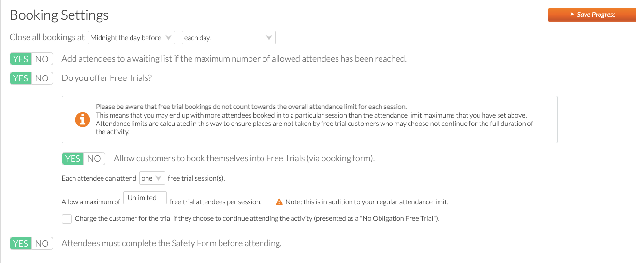The height and width of the screenshot is (263, 644).
Task: Set Safety Form requirement to NO
Action: (x=42, y=243)
